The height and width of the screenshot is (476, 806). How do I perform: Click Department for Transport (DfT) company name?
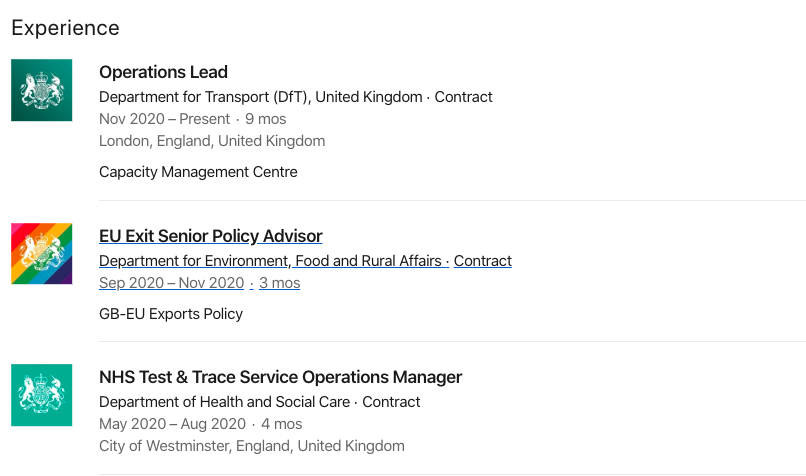[261, 97]
